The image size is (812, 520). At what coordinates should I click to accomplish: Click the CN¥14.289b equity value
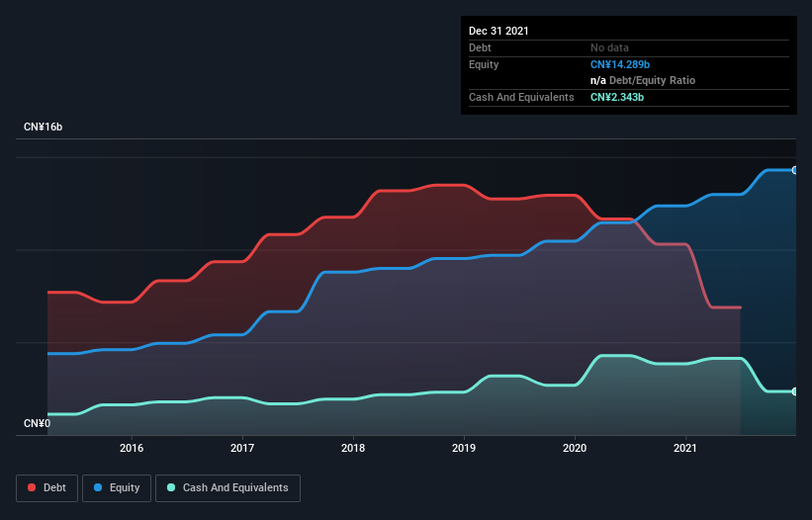click(x=620, y=64)
